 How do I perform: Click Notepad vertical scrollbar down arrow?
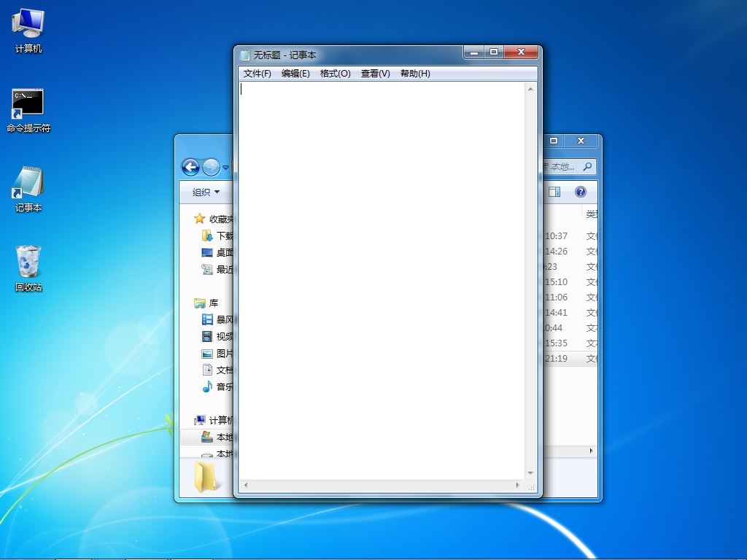530,473
